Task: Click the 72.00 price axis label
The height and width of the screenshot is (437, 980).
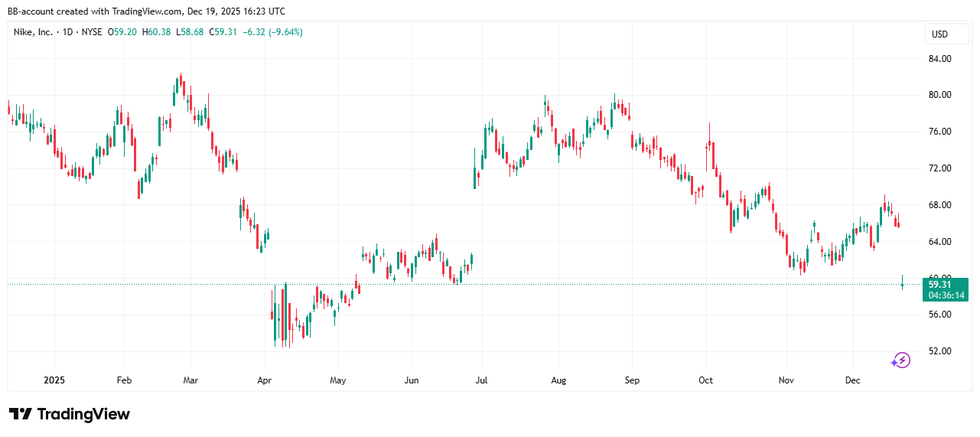Action: pos(939,168)
